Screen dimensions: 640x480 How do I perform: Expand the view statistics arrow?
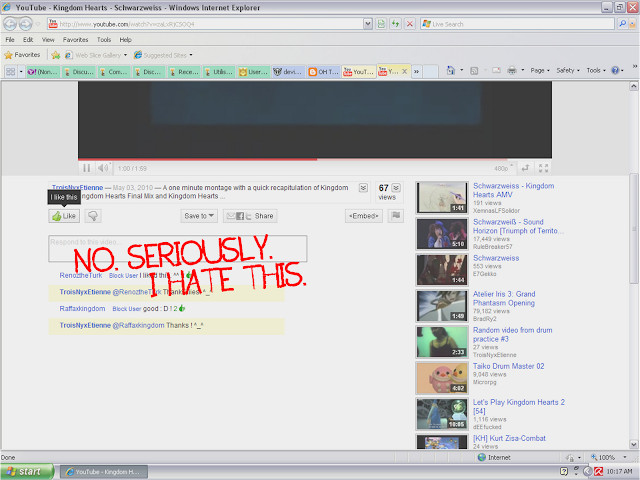pyautogui.click(x=396, y=188)
